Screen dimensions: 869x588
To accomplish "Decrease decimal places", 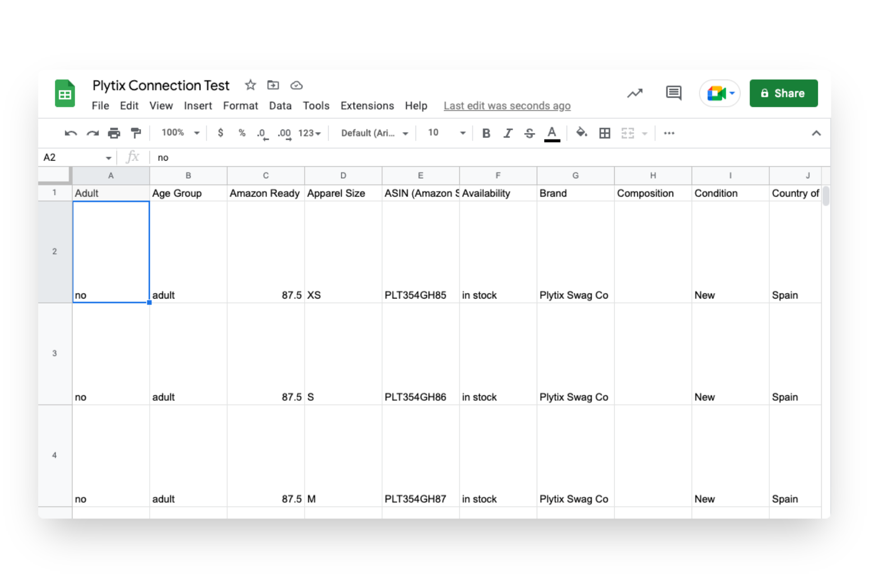I will coord(263,133).
